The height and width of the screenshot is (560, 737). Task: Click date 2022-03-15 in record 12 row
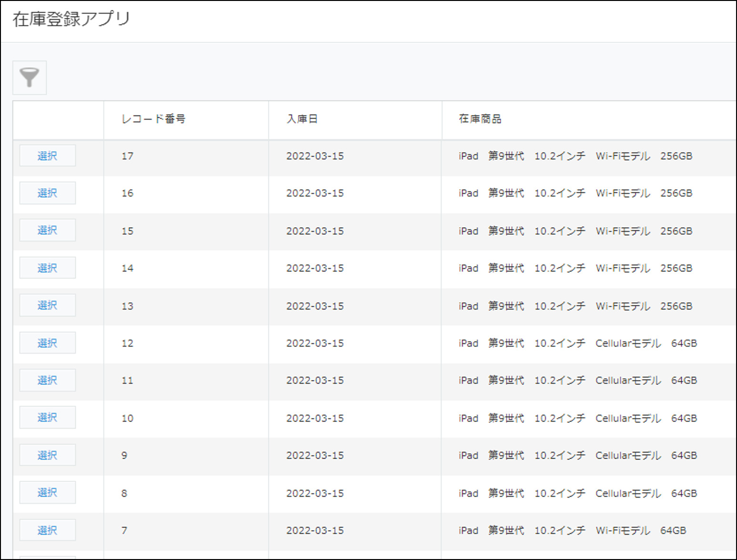click(x=315, y=343)
